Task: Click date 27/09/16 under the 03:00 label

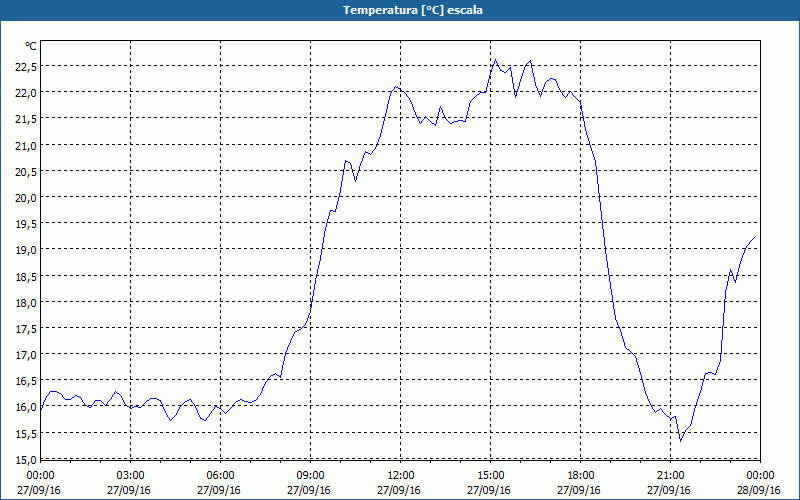Action: [129, 490]
